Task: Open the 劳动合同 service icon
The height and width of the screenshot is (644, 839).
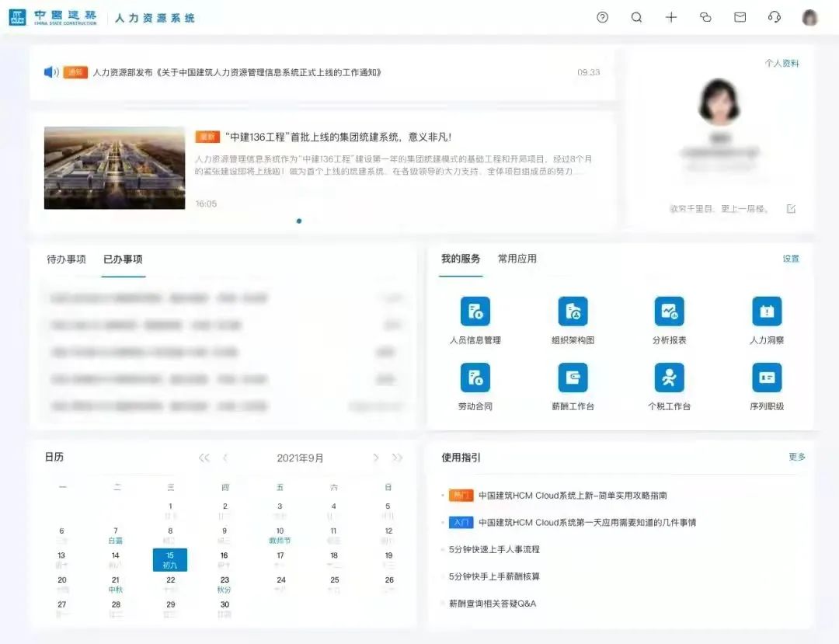Action: pos(475,378)
